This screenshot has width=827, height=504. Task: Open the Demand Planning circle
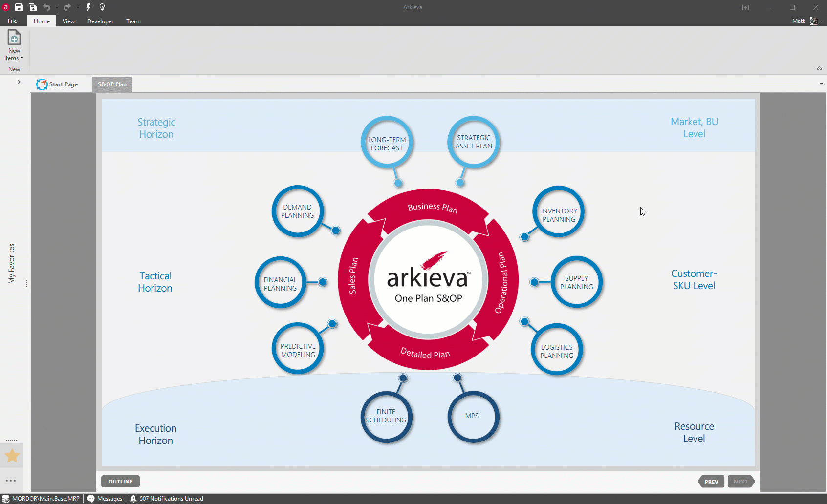(298, 211)
